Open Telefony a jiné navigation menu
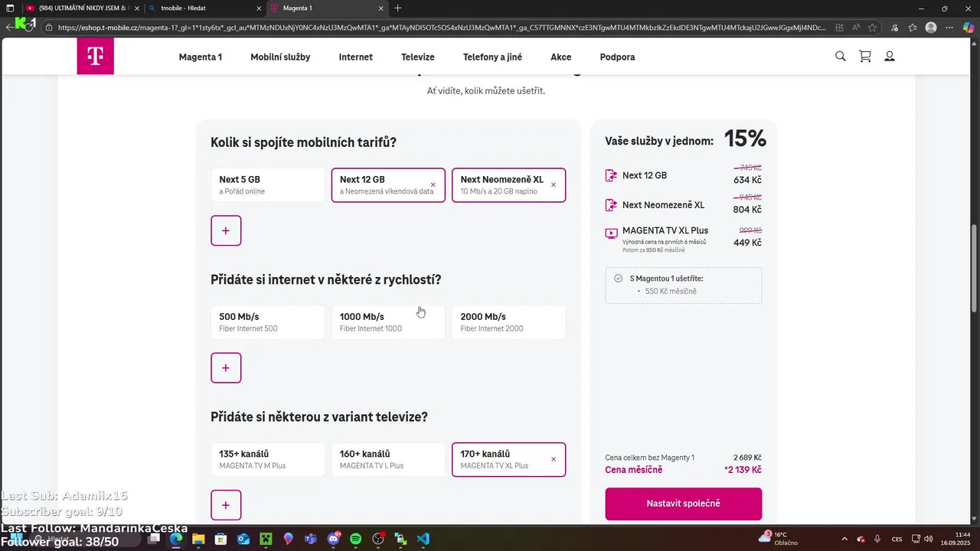The height and width of the screenshot is (551, 980). 492,57
